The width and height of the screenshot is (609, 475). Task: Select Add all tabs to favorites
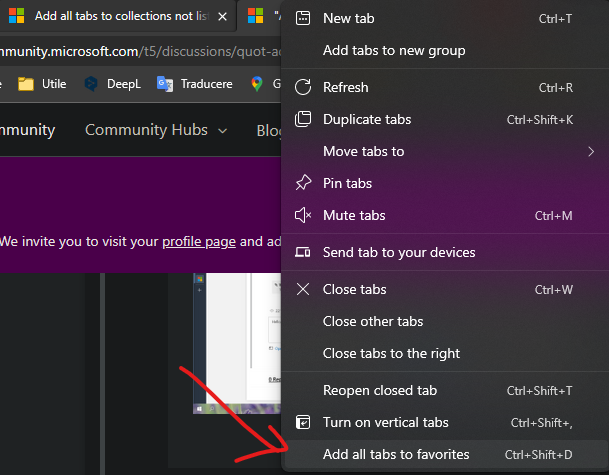tap(396, 454)
